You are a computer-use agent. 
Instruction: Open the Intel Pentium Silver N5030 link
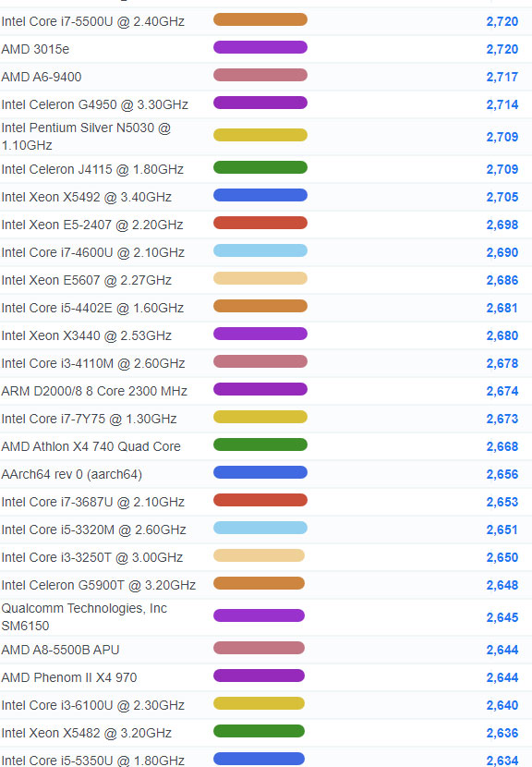tap(86, 137)
